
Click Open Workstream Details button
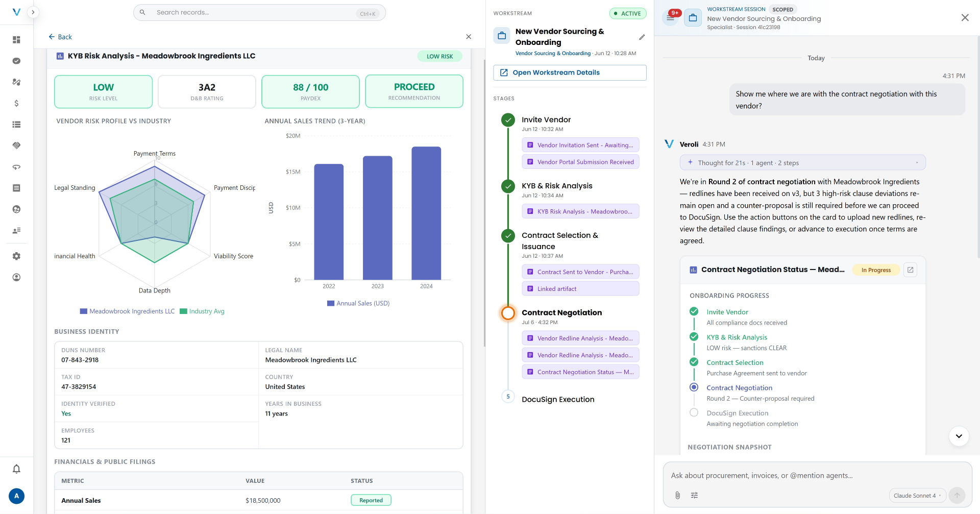click(x=570, y=72)
